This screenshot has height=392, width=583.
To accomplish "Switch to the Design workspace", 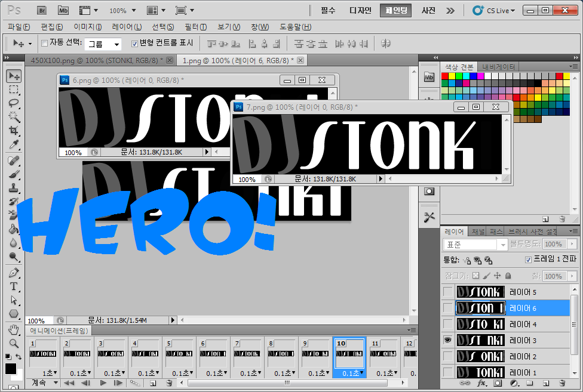I will [x=360, y=10].
